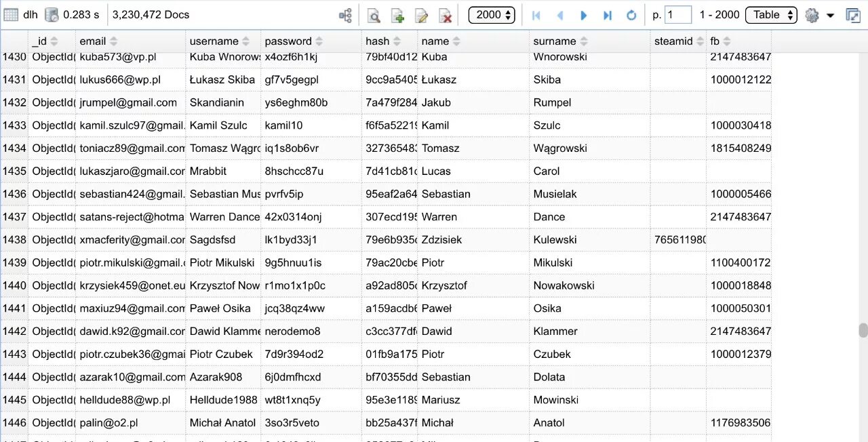The height and width of the screenshot is (442, 868).
Task: Open the Table view mode dropdown
Action: pos(771,15)
